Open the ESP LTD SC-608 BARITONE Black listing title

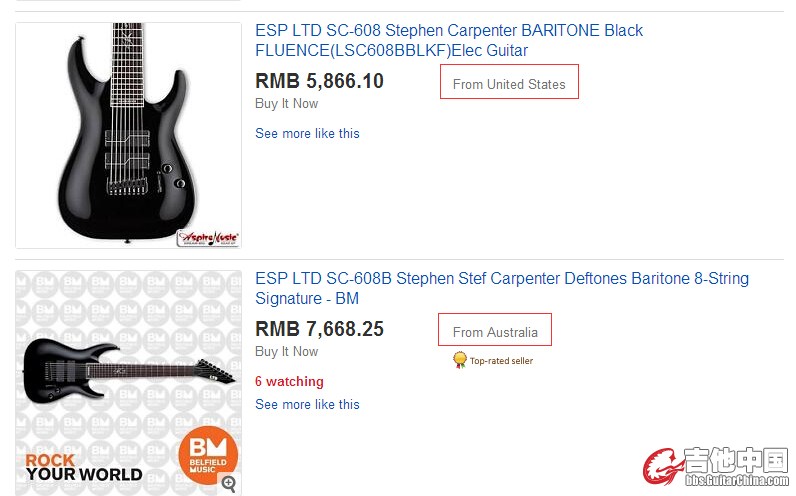[449, 40]
